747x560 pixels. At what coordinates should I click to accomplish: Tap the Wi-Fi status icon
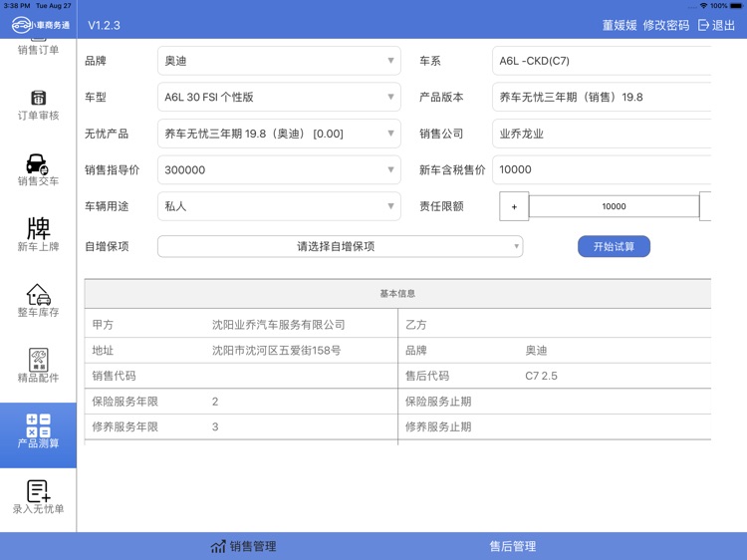click(703, 6)
